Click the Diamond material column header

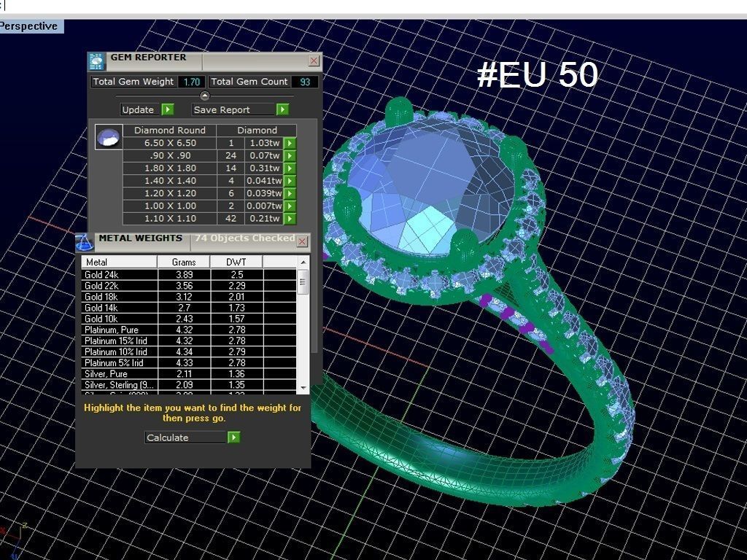[x=257, y=130]
